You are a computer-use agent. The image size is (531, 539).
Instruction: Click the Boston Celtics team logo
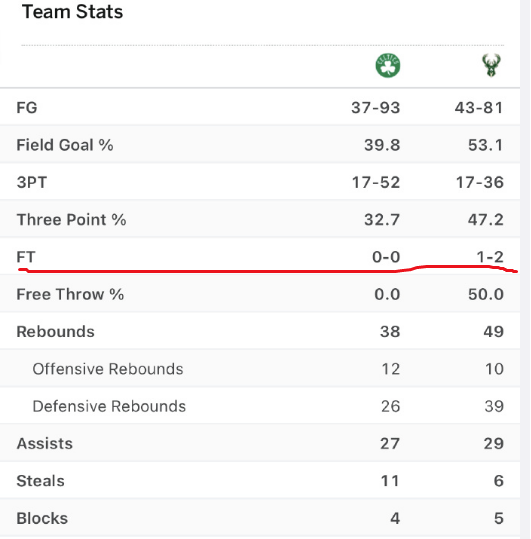[x=388, y=65]
